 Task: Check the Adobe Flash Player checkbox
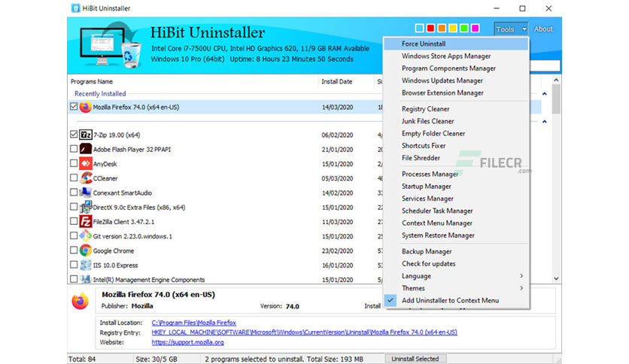[74, 149]
